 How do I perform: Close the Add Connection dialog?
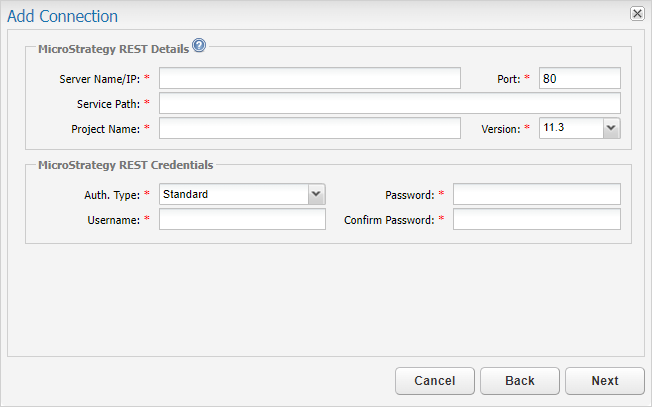pyautogui.click(x=637, y=14)
